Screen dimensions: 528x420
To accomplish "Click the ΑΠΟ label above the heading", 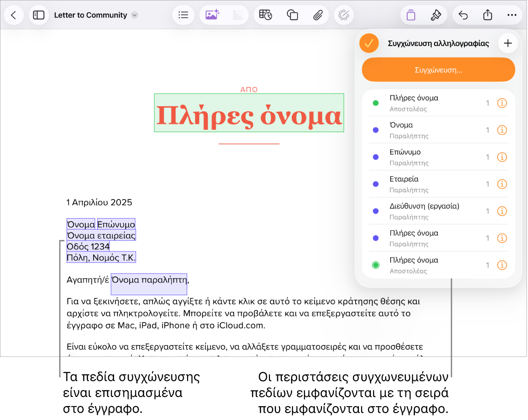I will [249, 89].
